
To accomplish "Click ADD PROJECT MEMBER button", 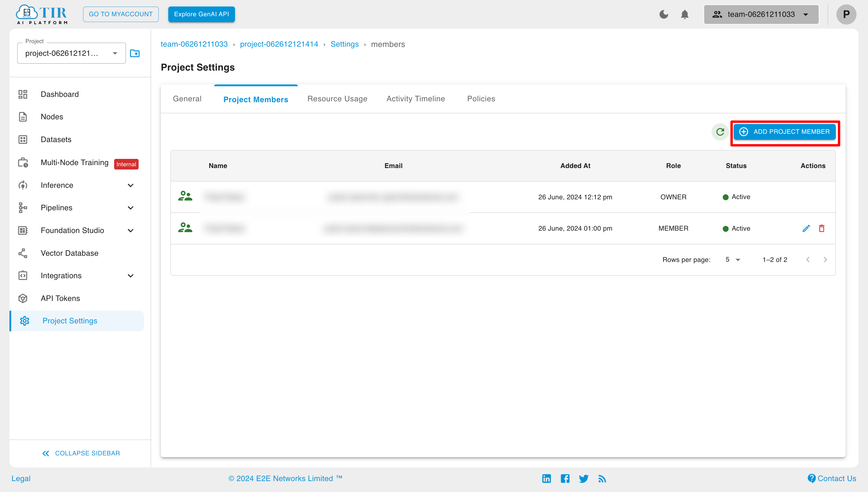I will (784, 132).
